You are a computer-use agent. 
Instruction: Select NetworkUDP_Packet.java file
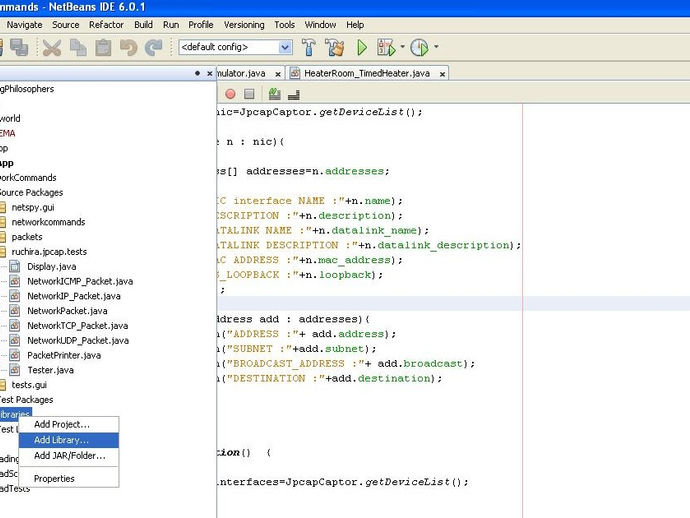tap(78, 341)
